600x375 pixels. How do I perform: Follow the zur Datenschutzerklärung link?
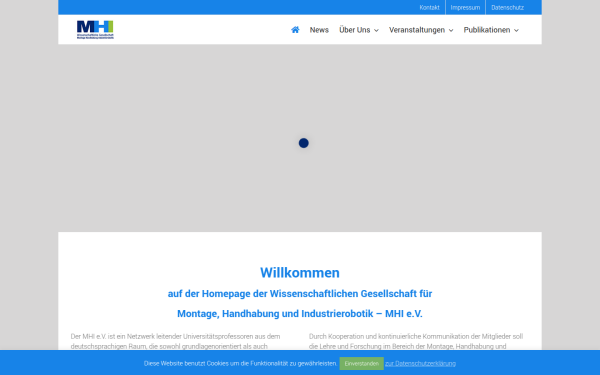pyautogui.click(x=420, y=364)
